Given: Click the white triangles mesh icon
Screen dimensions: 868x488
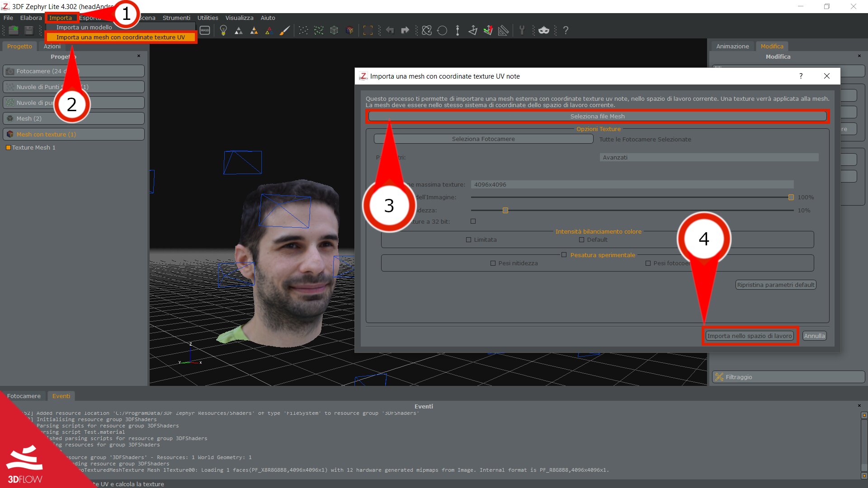Looking at the screenshot, I should click(239, 30).
